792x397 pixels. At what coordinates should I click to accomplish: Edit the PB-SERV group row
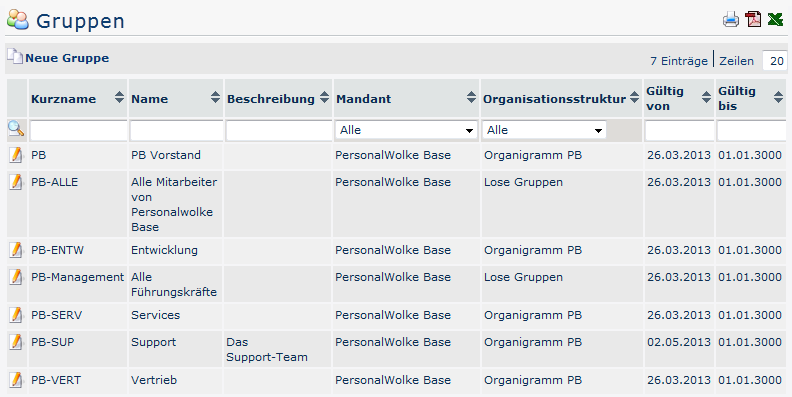(16, 315)
